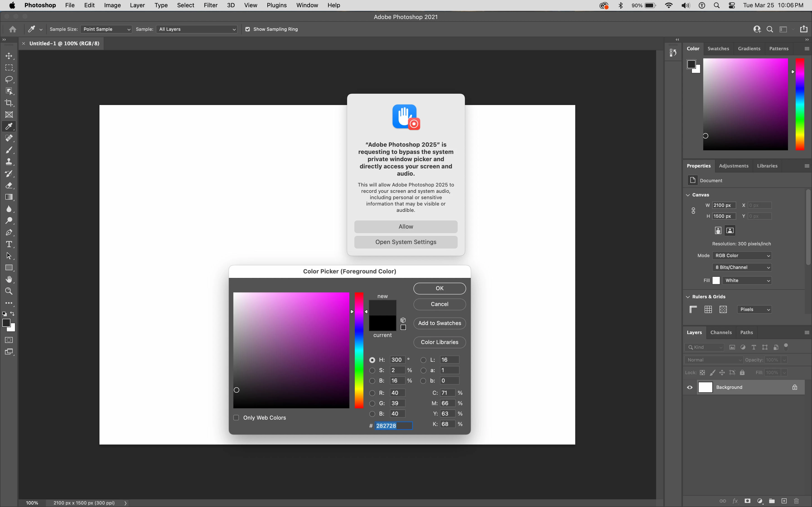Select the Horizontal Type tool
The height and width of the screenshot is (507, 812).
[x=9, y=244]
